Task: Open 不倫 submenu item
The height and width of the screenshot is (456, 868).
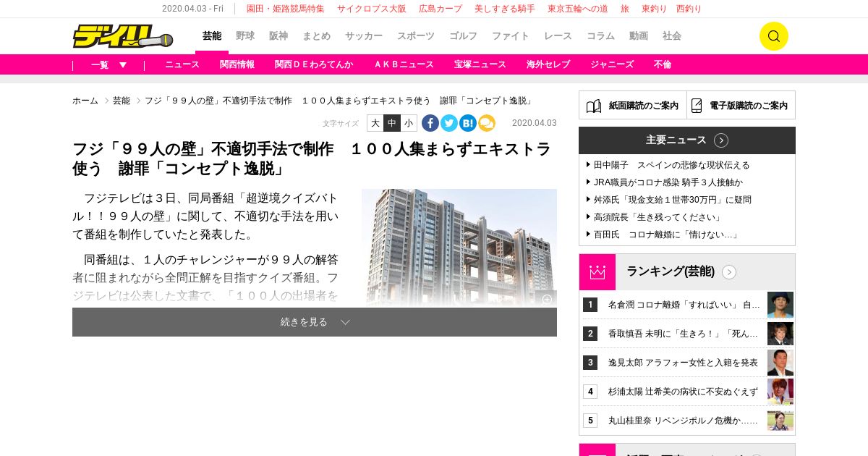Action: pos(663,64)
